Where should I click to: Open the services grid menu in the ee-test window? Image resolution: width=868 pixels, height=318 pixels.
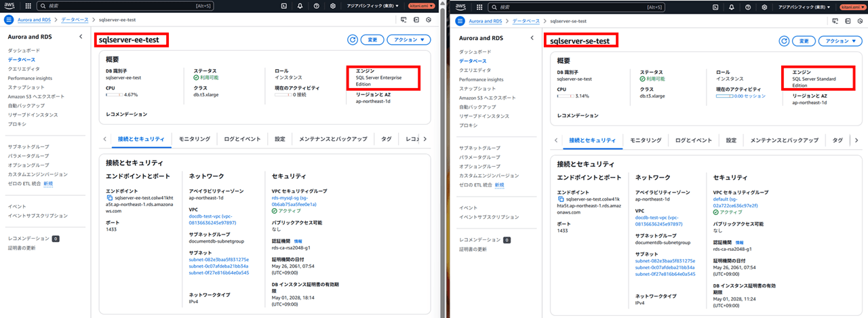(x=28, y=7)
